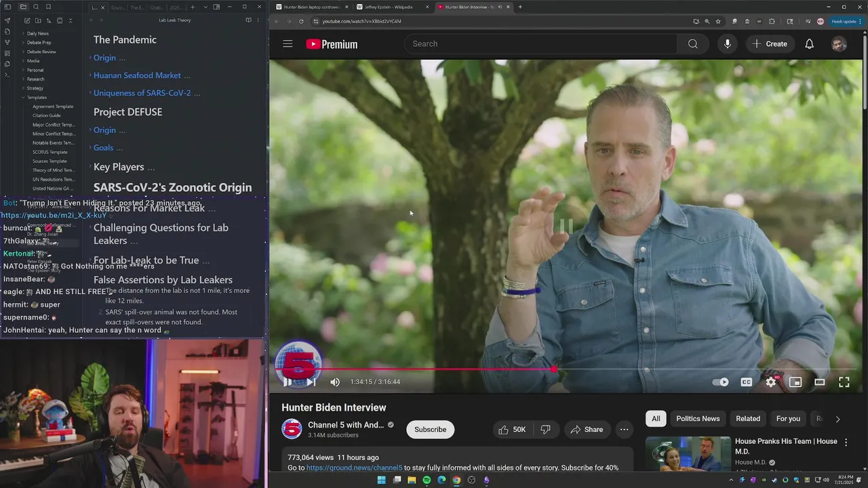Open the miniplayer
Screen dimensions: 868x488
point(795,382)
